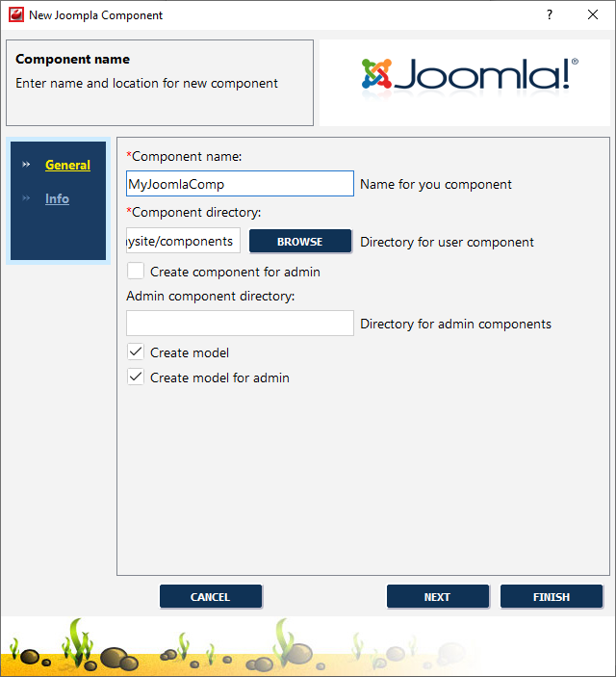Click 'Enter name and location for new component'
This screenshot has width=616, height=677.
(x=146, y=84)
